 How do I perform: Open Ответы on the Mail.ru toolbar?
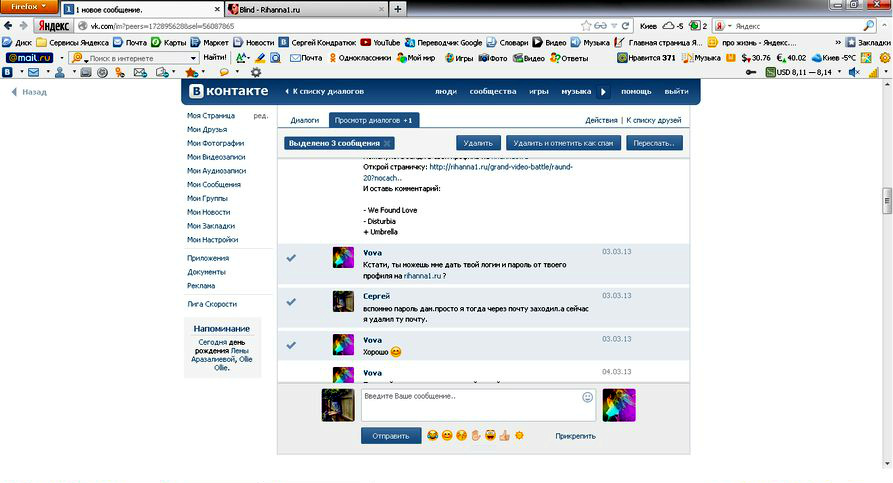pyautogui.click(x=569, y=58)
